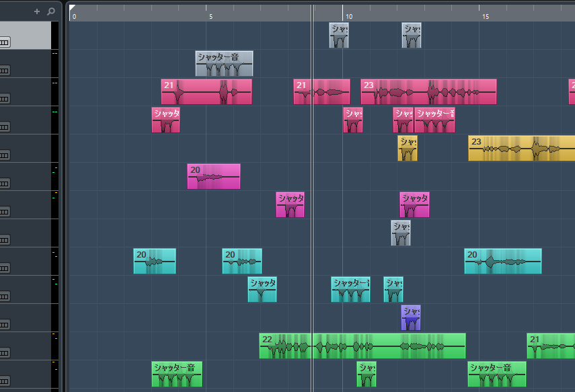Select the first green シャッター音 clip on bottom track
Image resolution: width=575 pixels, height=392 pixels.
[177, 374]
